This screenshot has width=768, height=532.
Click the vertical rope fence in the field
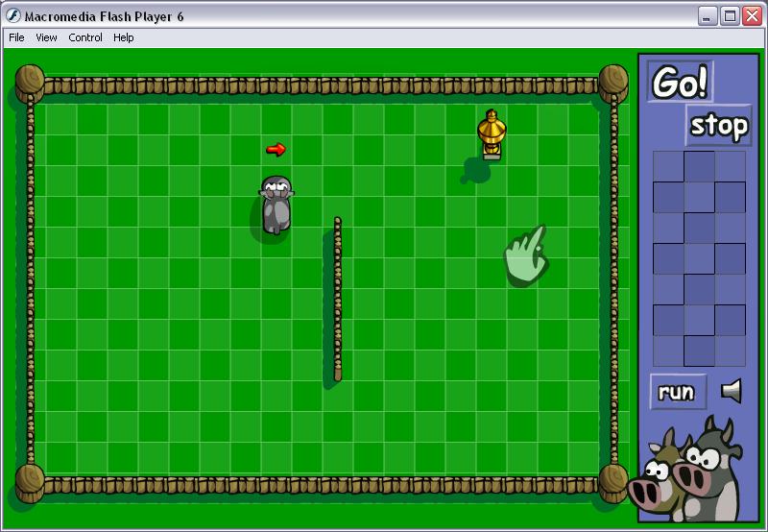[338, 299]
